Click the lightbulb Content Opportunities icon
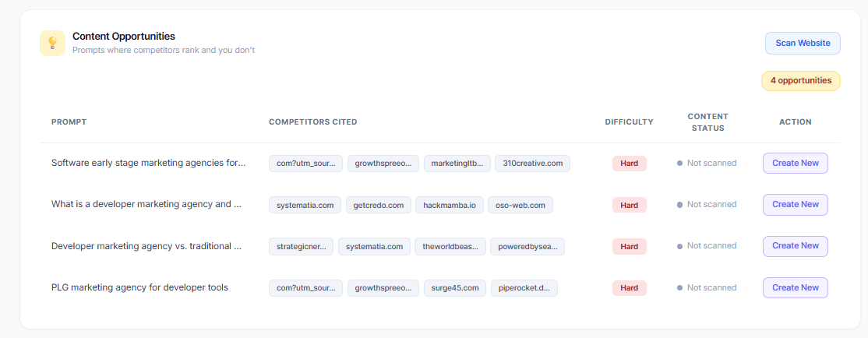The image size is (868, 338). pos(52,43)
